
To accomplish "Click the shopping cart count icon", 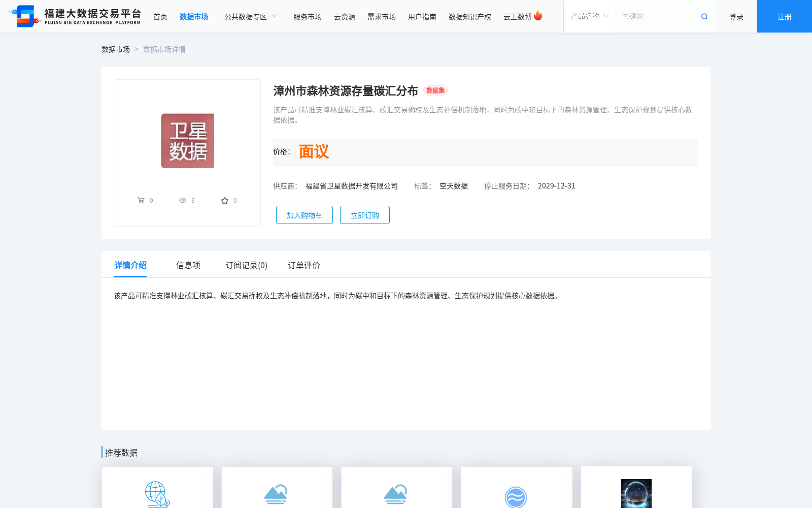I will 141,200.
